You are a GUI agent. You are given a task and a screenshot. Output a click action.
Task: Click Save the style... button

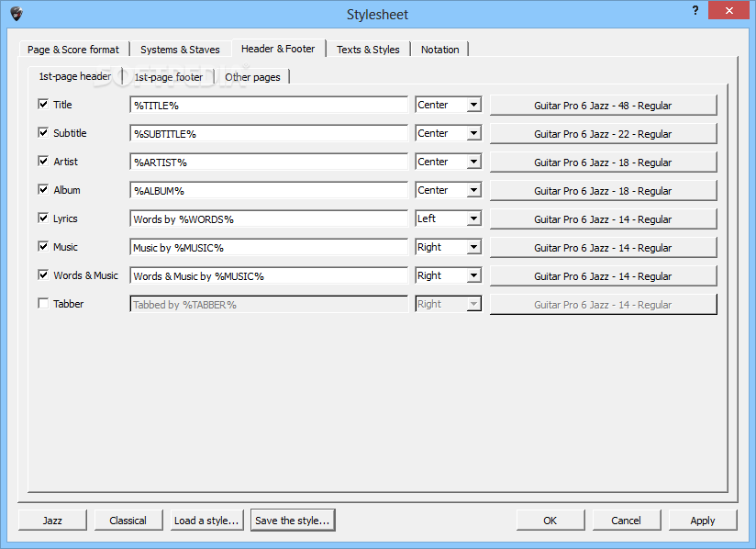pyautogui.click(x=293, y=520)
